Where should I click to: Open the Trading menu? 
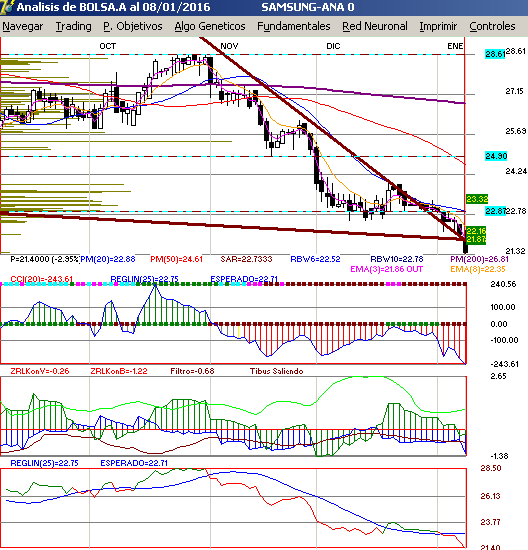[x=73, y=26]
